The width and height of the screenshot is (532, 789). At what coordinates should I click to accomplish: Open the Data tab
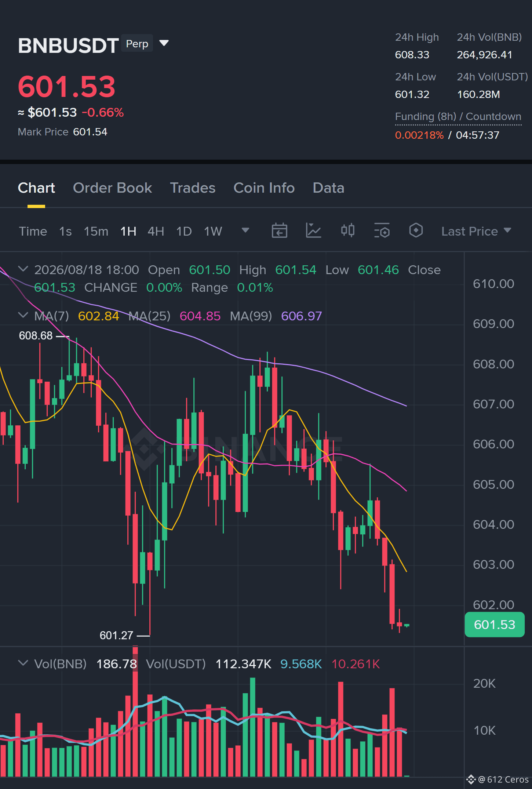click(x=328, y=188)
